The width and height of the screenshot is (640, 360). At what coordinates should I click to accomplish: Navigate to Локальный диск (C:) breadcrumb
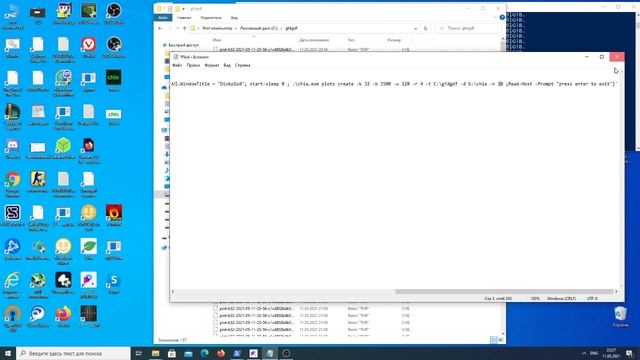click(x=259, y=28)
